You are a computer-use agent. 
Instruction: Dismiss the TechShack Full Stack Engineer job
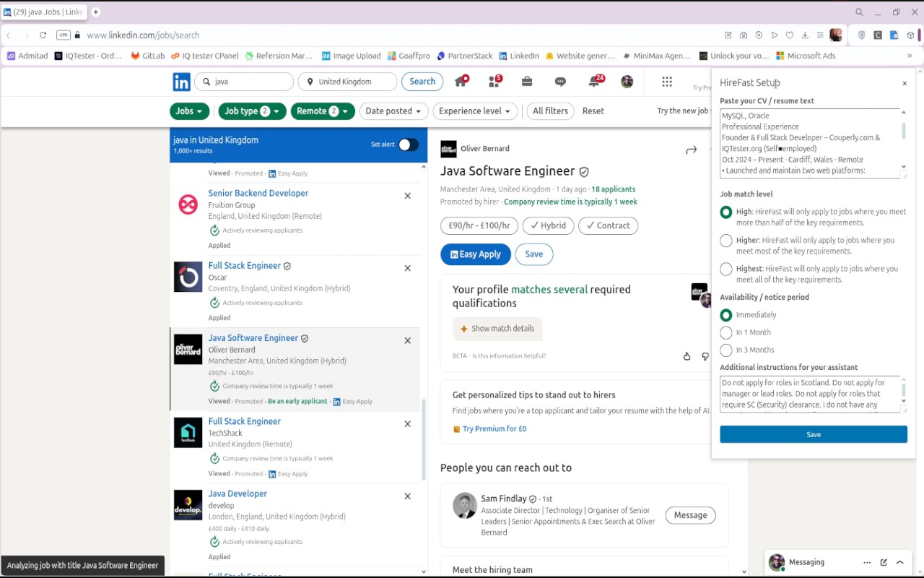point(408,424)
